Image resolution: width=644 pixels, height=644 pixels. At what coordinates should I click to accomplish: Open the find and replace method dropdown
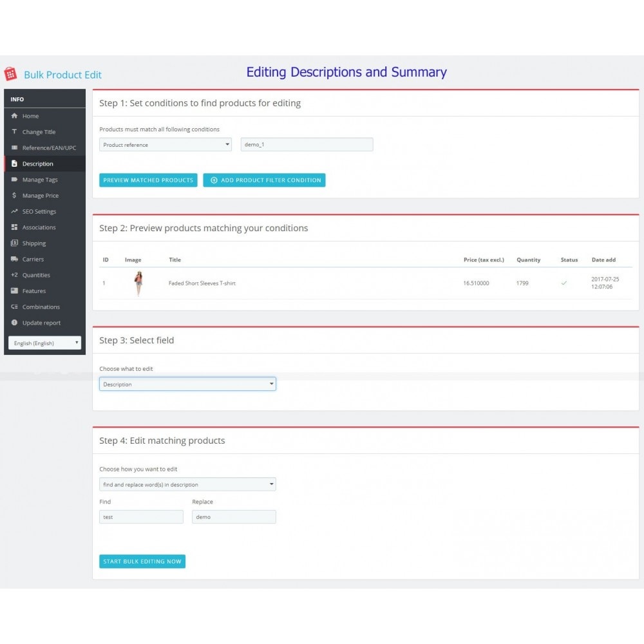click(187, 484)
